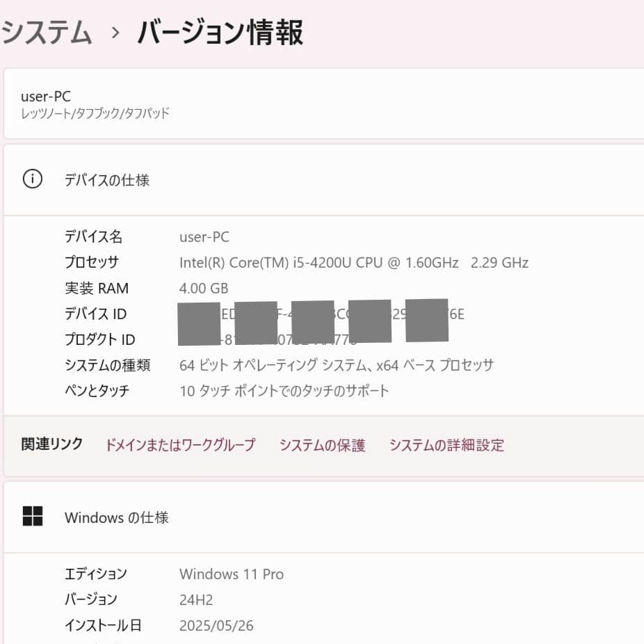Click the デバイス名 value user-PC
Viewport: 644px width, 644px height.
tap(204, 236)
